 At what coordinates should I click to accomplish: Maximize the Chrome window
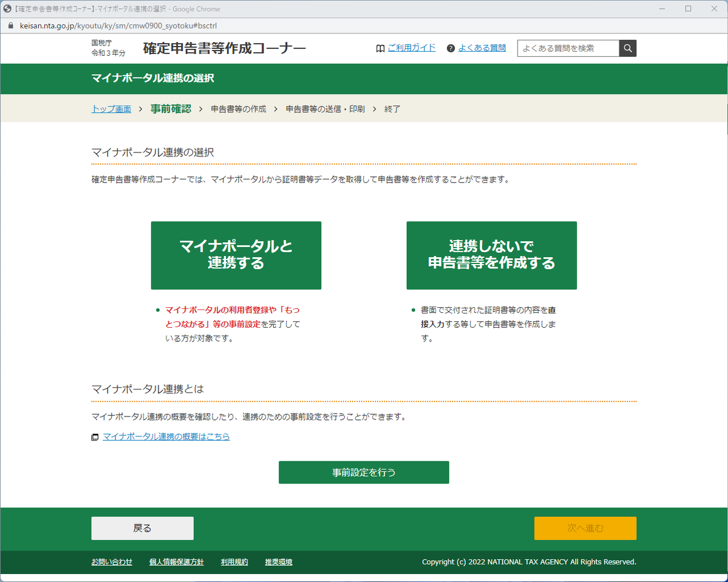688,9
